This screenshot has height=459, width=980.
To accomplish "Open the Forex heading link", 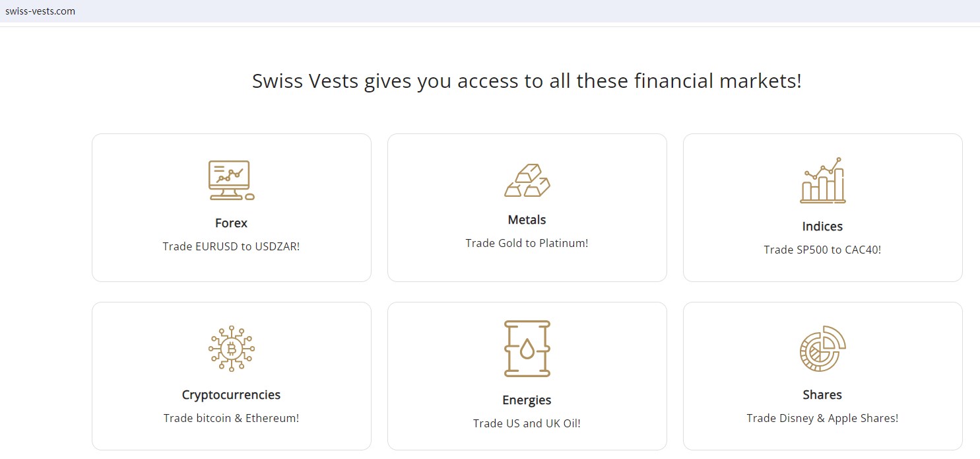I will 231,223.
